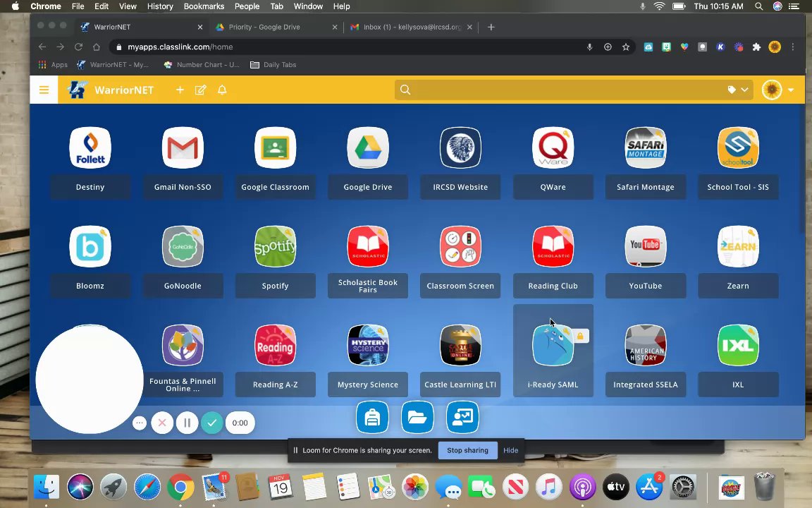Launch the i-Ready SAML app
Screen dimensions: 812x508
click(553, 345)
